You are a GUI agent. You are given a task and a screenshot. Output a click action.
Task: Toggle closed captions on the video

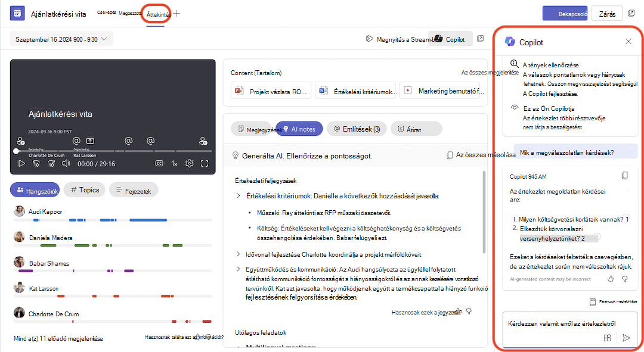[x=159, y=164]
